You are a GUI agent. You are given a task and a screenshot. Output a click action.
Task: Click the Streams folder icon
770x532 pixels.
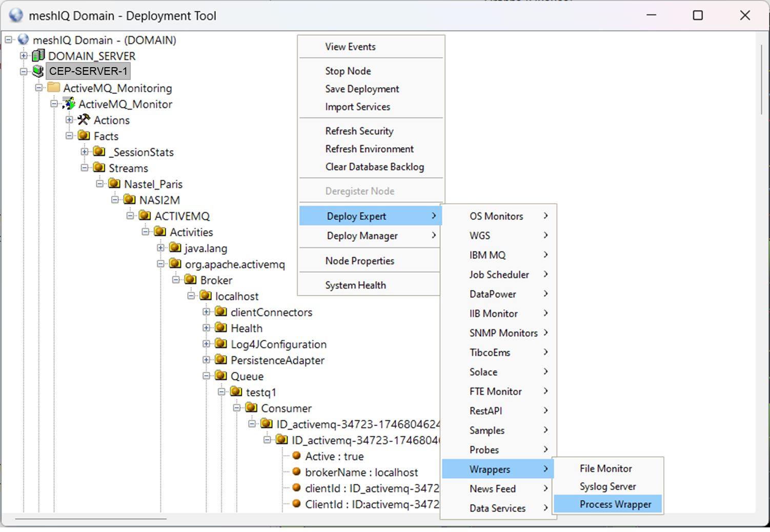(99, 167)
